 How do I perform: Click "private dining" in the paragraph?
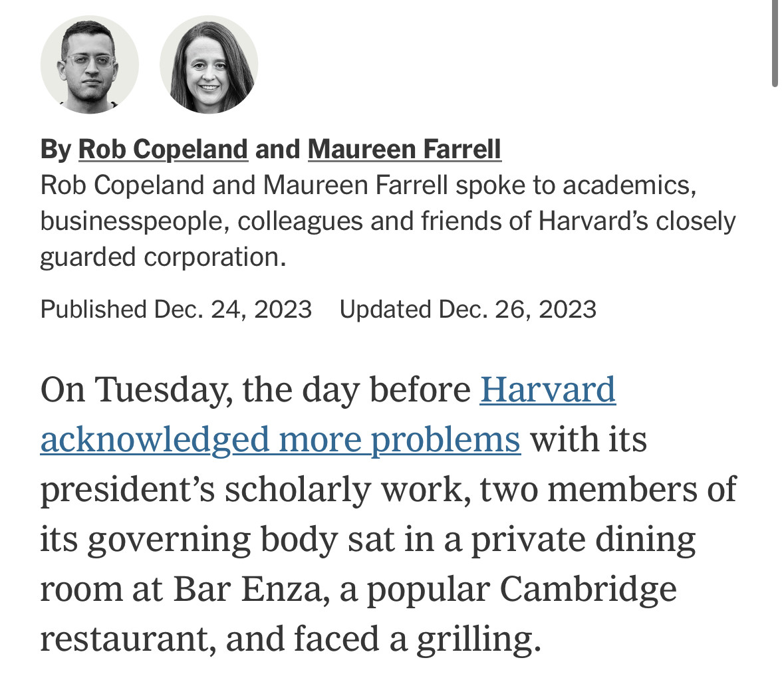pyautogui.click(x=583, y=540)
